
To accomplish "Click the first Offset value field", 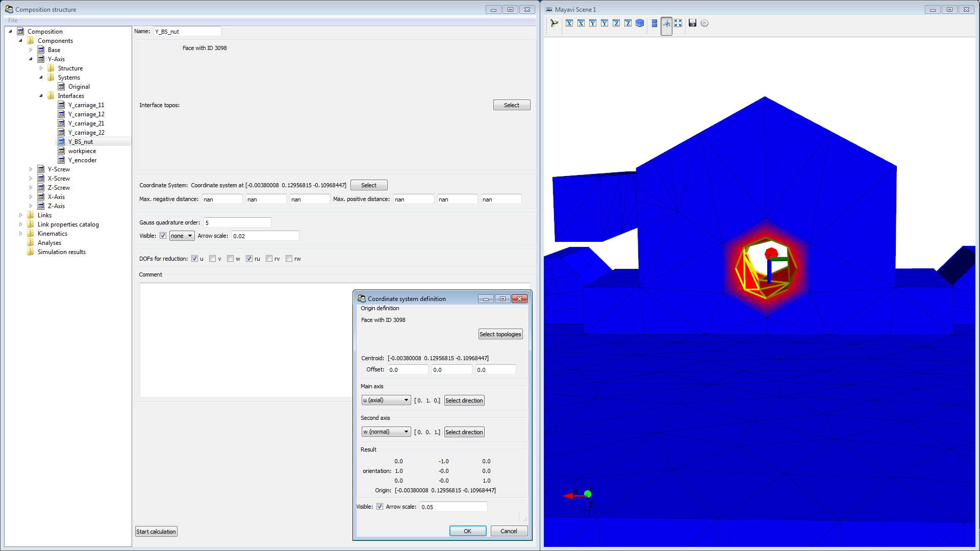I will 408,369.
